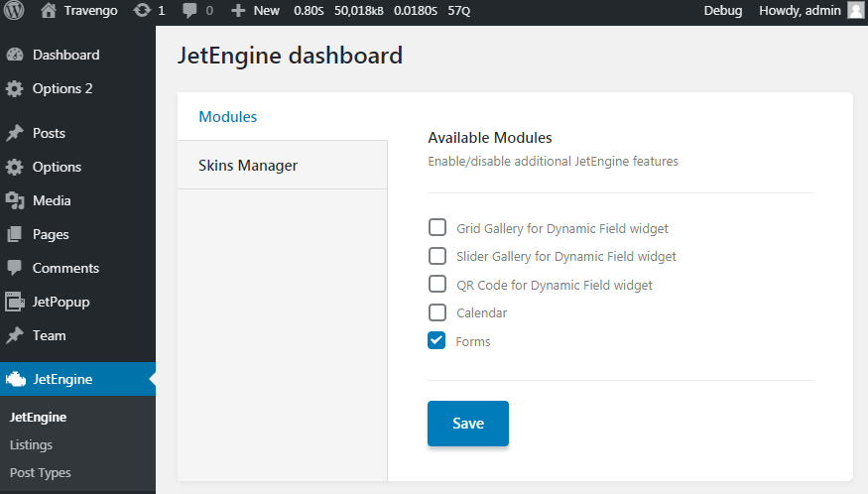Click the gear icon next to Options 2
Screen dimensions: 868x494
pos(15,88)
